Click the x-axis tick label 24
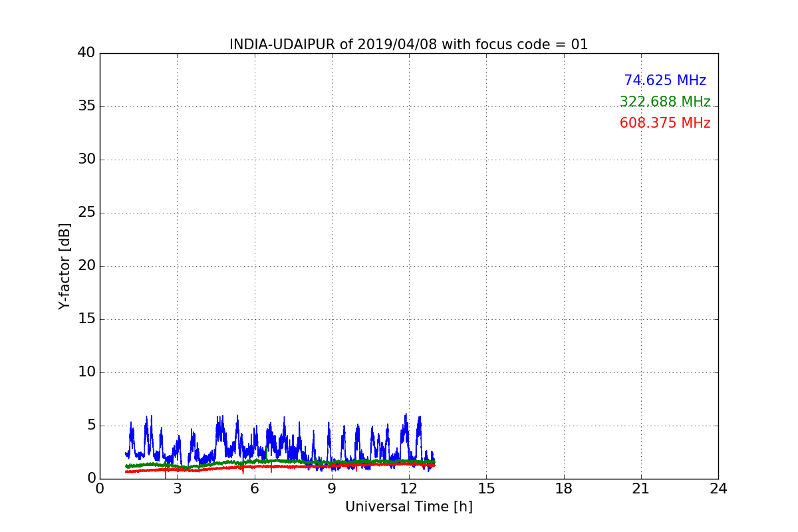This screenshot has height=532, width=798. pyautogui.click(x=718, y=488)
